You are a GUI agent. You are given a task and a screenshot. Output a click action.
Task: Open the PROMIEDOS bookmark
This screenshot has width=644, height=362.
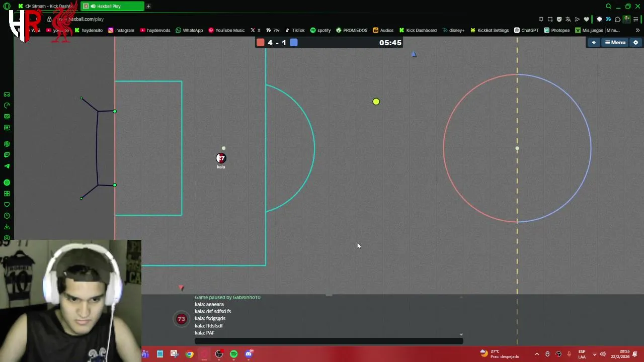point(352,30)
